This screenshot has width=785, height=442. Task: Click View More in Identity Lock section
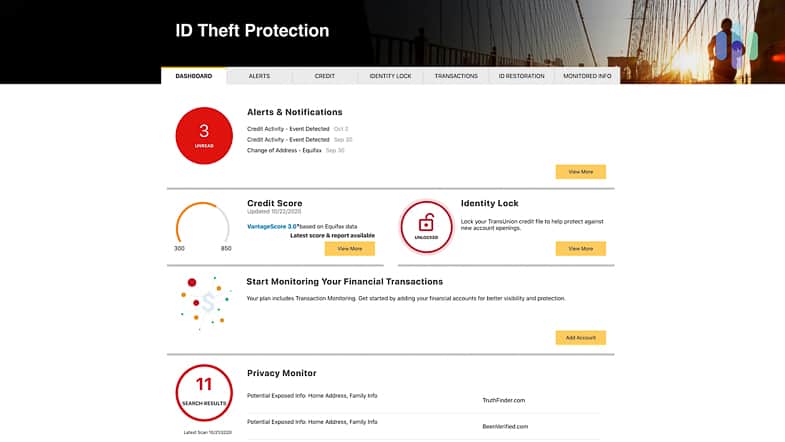pos(580,248)
